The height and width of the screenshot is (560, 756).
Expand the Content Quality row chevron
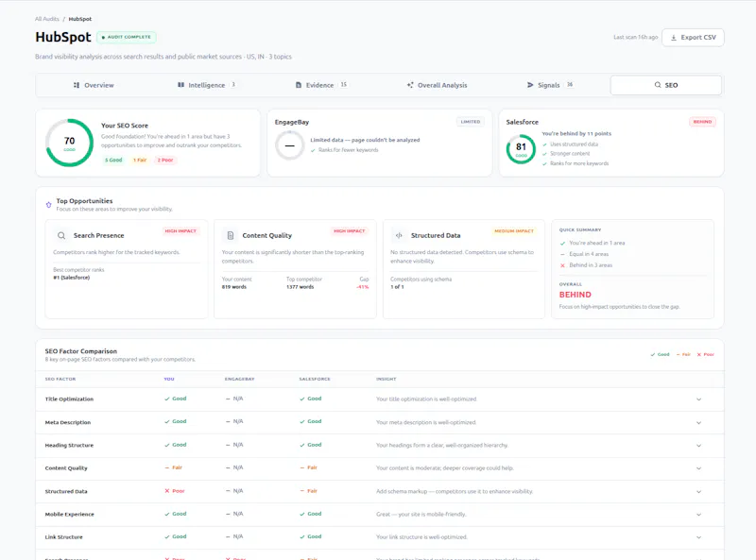tap(698, 468)
